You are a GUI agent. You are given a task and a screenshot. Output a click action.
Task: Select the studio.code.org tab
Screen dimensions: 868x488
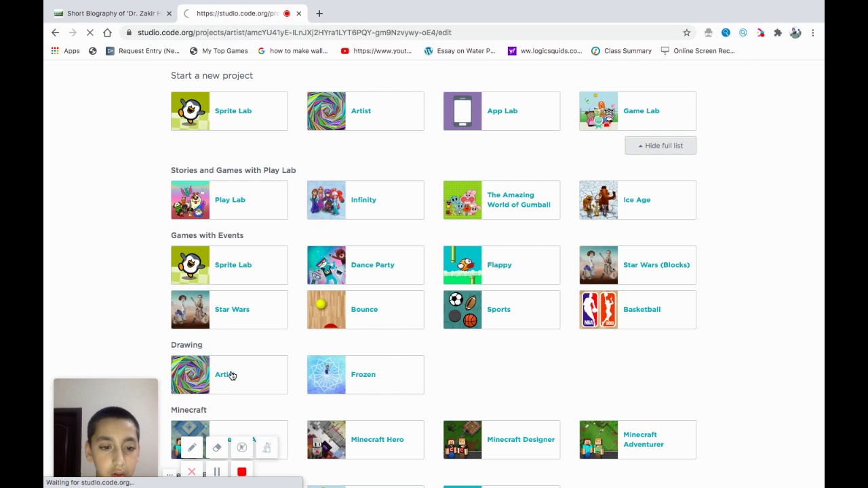[x=243, y=14]
